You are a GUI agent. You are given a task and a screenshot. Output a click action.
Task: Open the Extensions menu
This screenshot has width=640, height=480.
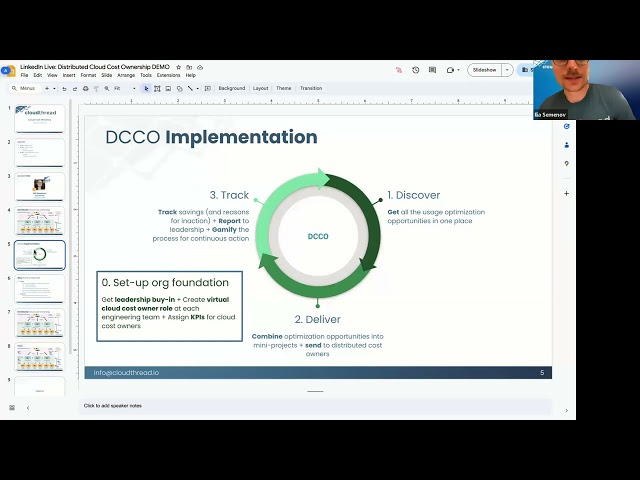tap(169, 75)
